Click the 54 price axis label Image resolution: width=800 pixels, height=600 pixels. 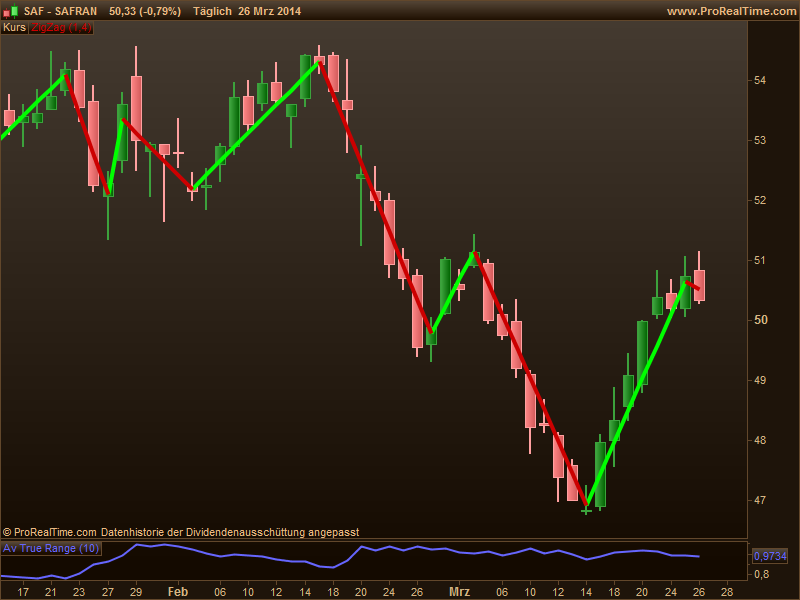click(x=760, y=80)
